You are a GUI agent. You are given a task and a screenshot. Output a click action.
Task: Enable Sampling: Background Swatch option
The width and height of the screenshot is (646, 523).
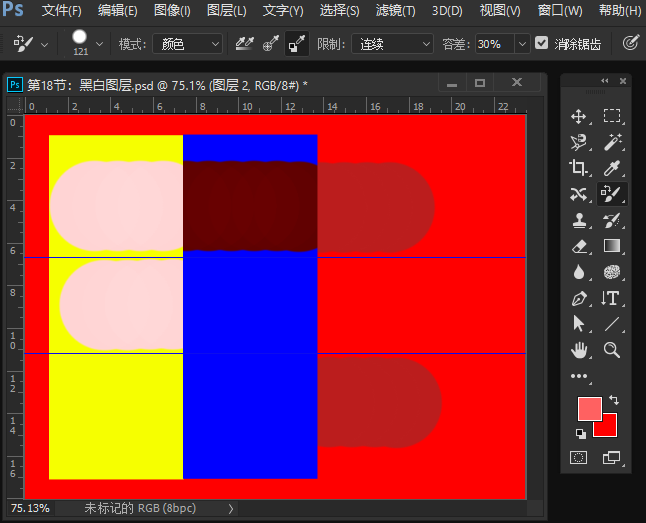297,44
